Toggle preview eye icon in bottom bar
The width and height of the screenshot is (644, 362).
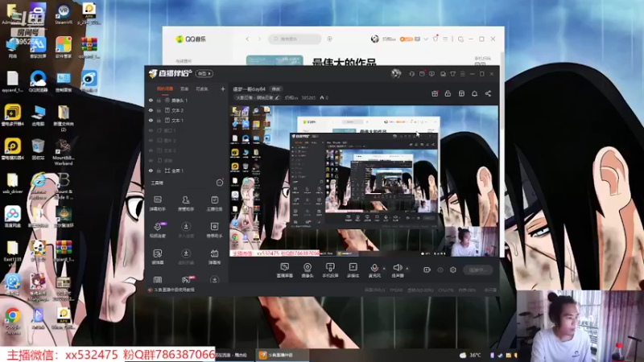[x=440, y=269]
